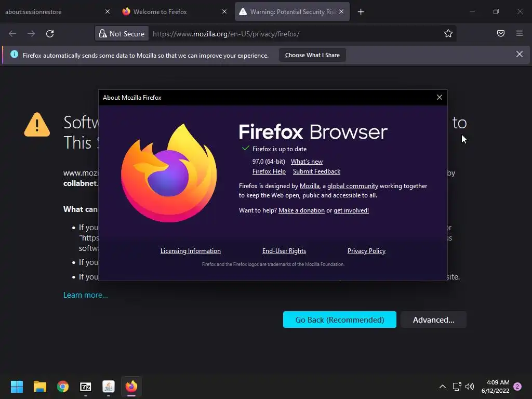Open the Not Secure lock indicator
Image resolution: width=532 pixels, height=399 pixels.
122,34
